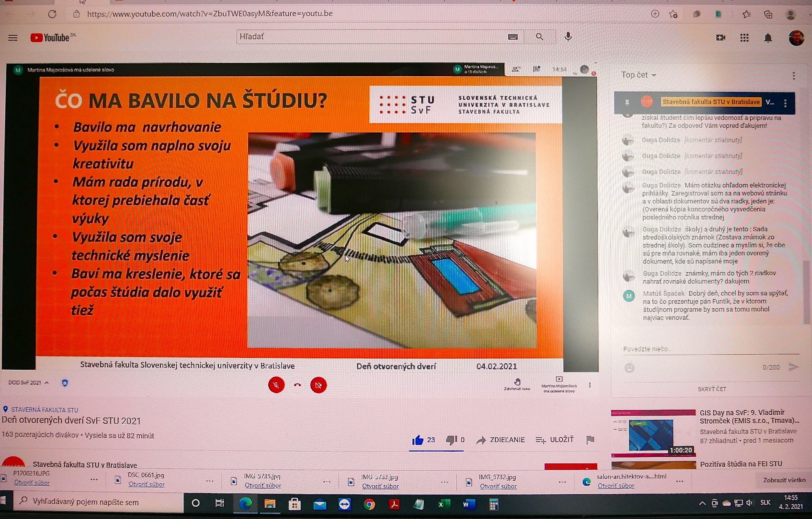Open the YouTube notifications bell

[767, 38]
